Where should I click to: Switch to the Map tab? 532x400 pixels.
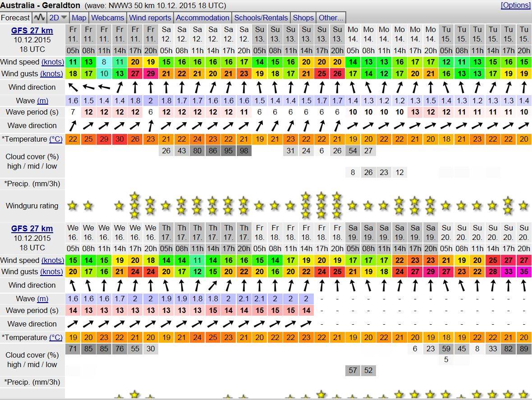point(79,18)
